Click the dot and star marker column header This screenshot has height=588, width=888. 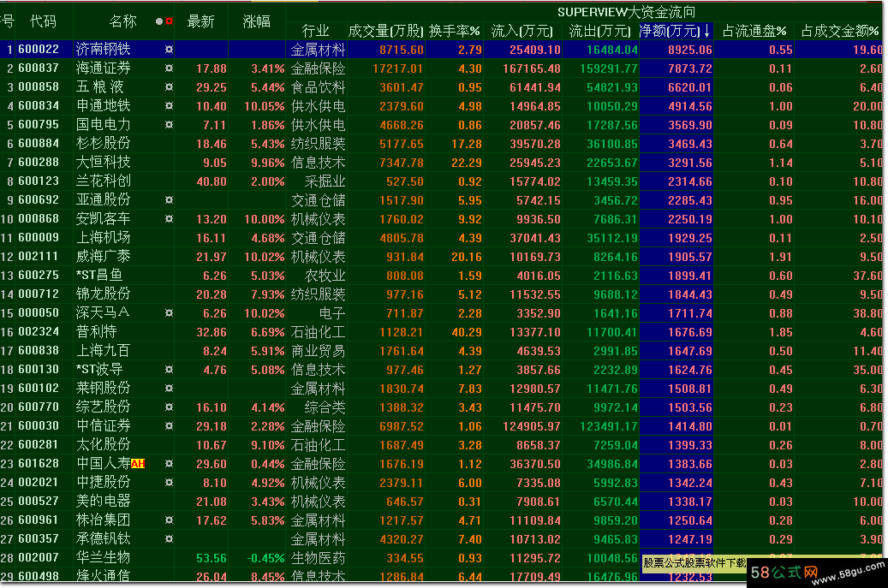pyautogui.click(x=164, y=21)
